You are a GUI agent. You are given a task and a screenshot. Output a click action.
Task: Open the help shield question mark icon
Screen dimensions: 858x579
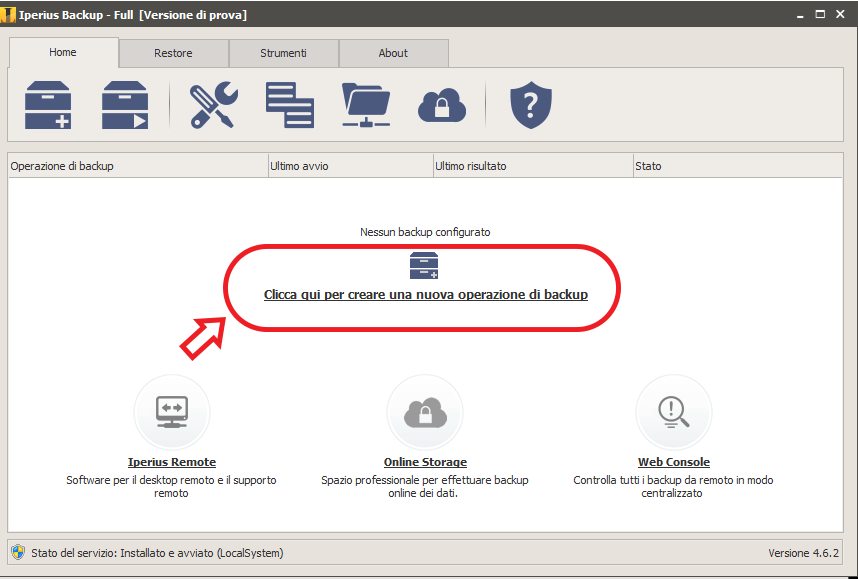(531, 105)
